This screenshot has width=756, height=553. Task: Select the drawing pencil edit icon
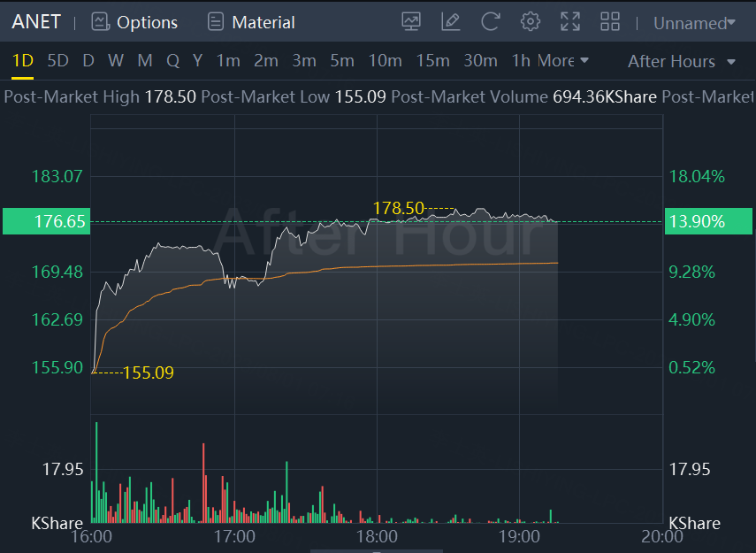[451, 21]
